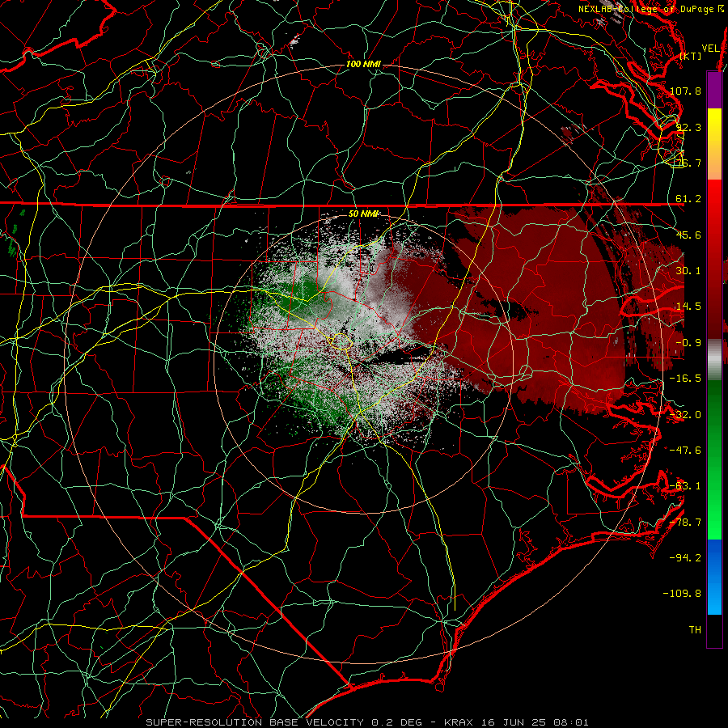Viewport: 728px width, 728px height.
Task: Select the 76.7 legend value
Action: point(688,163)
